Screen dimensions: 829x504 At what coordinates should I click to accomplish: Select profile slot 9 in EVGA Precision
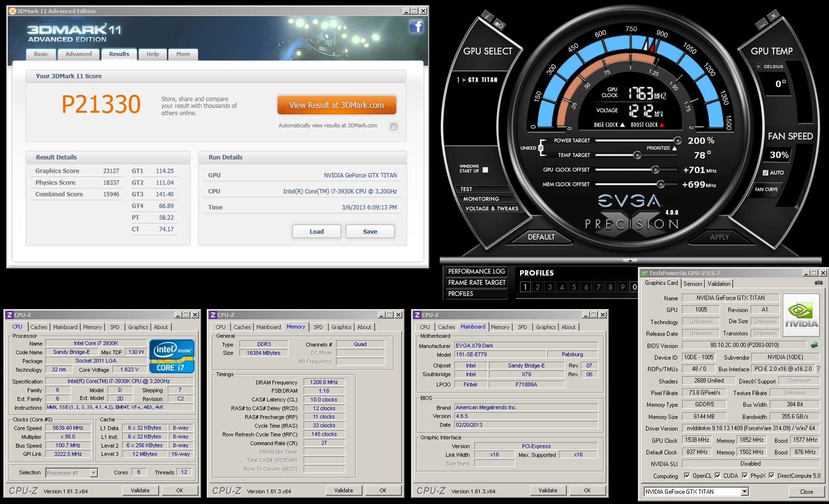pyautogui.click(x=623, y=287)
